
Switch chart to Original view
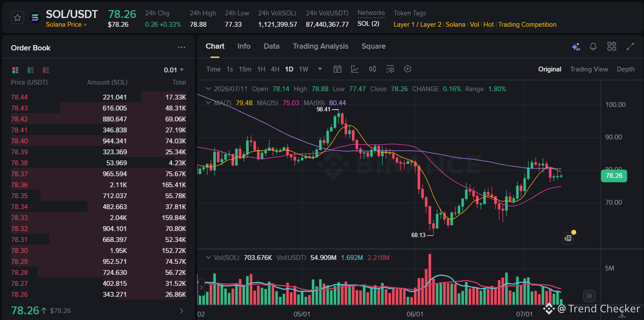click(x=550, y=69)
